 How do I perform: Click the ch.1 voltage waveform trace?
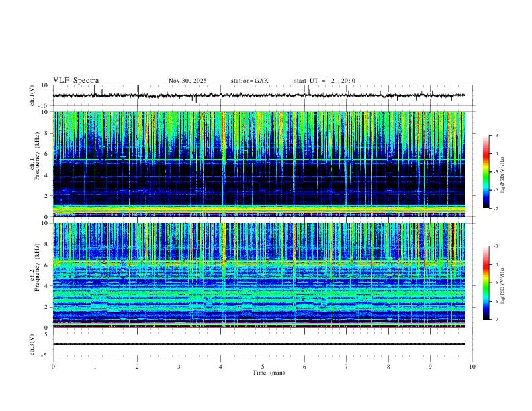(259, 95)
